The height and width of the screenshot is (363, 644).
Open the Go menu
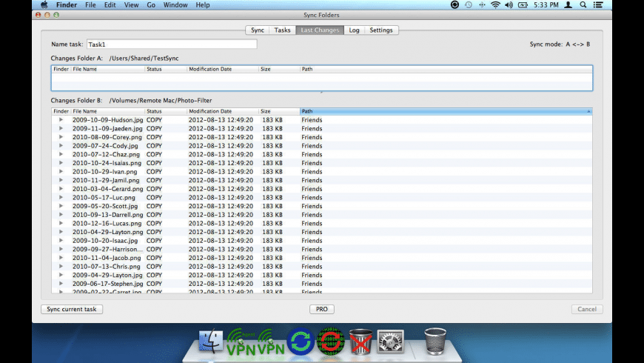click(x=151, y=5)
